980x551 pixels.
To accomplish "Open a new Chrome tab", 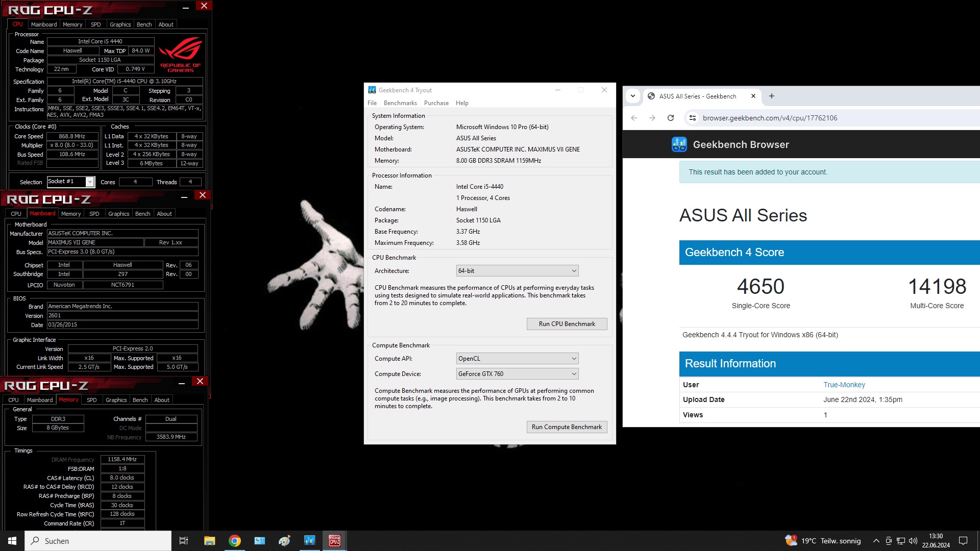I will point(772,96).
